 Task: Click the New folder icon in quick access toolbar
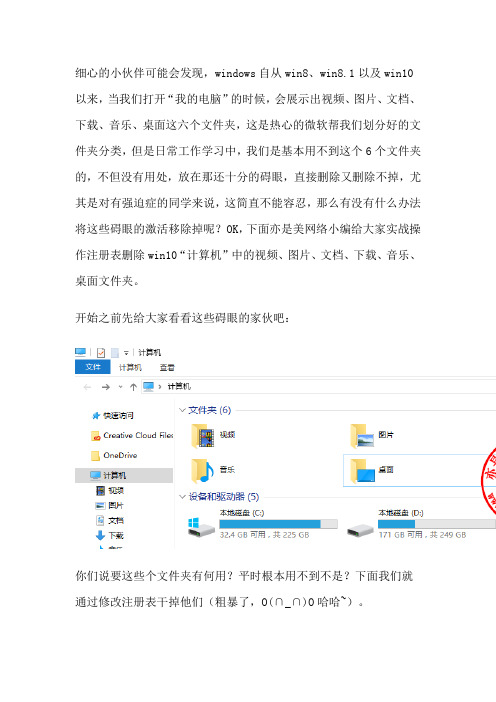point(115,353)
